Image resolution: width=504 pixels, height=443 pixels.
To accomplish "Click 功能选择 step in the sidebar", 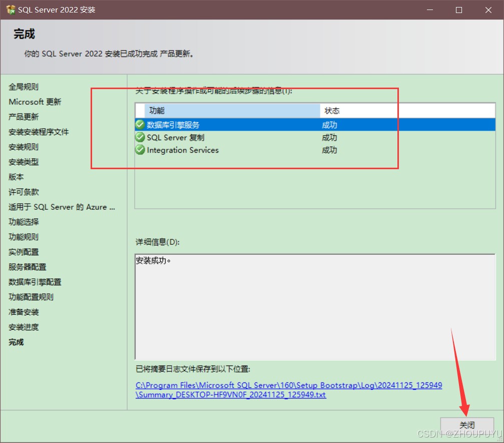I will (x=24, y=222).
